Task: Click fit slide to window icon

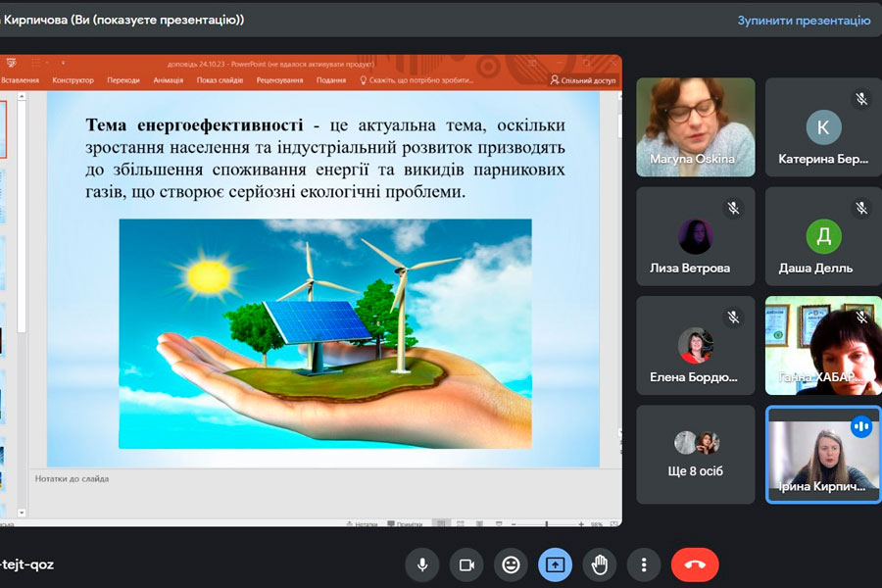Action: click(x=614, y=524)
